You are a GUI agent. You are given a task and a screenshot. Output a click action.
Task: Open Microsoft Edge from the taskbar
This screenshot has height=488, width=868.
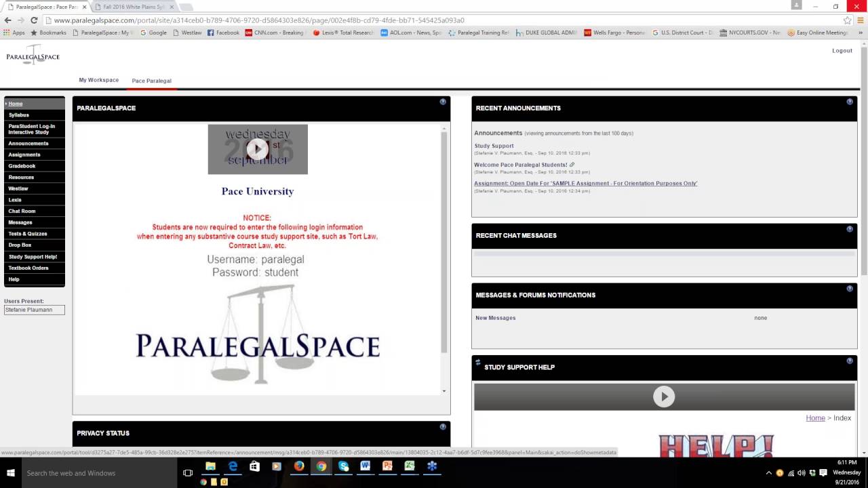[x=233, y=466]
